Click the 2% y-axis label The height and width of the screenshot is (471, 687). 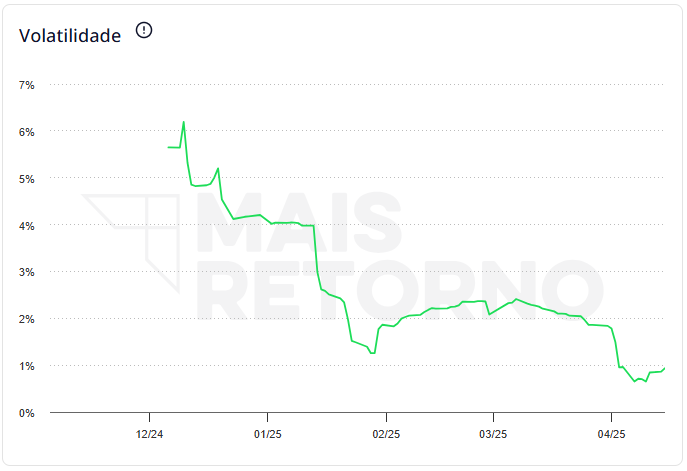click(x=27, y=319)
